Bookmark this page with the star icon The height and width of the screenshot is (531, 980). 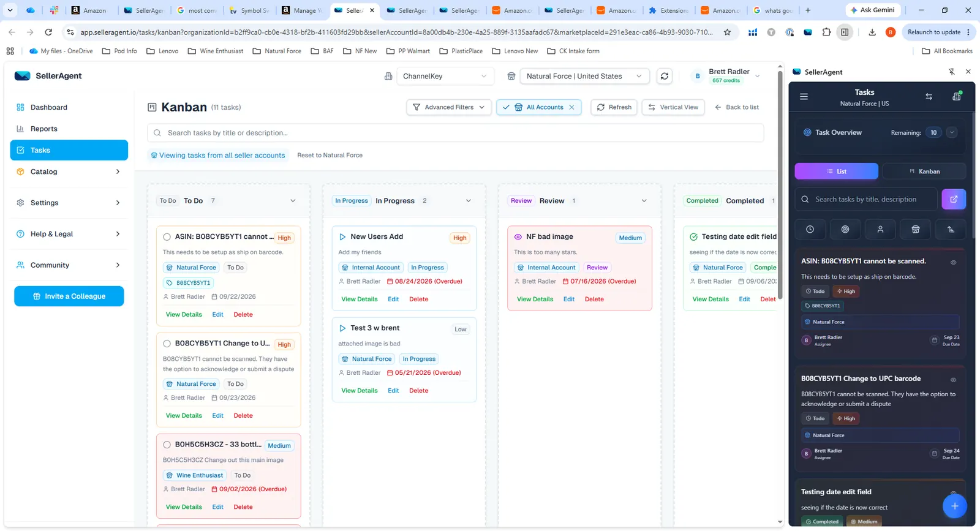click(727, 32)
